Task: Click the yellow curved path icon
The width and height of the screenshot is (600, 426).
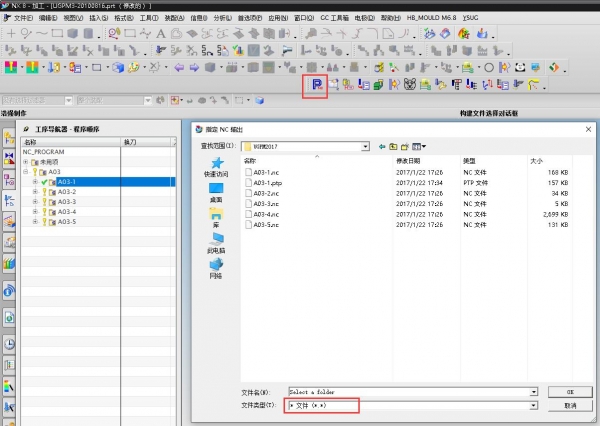Action: [x=533, y=85]
